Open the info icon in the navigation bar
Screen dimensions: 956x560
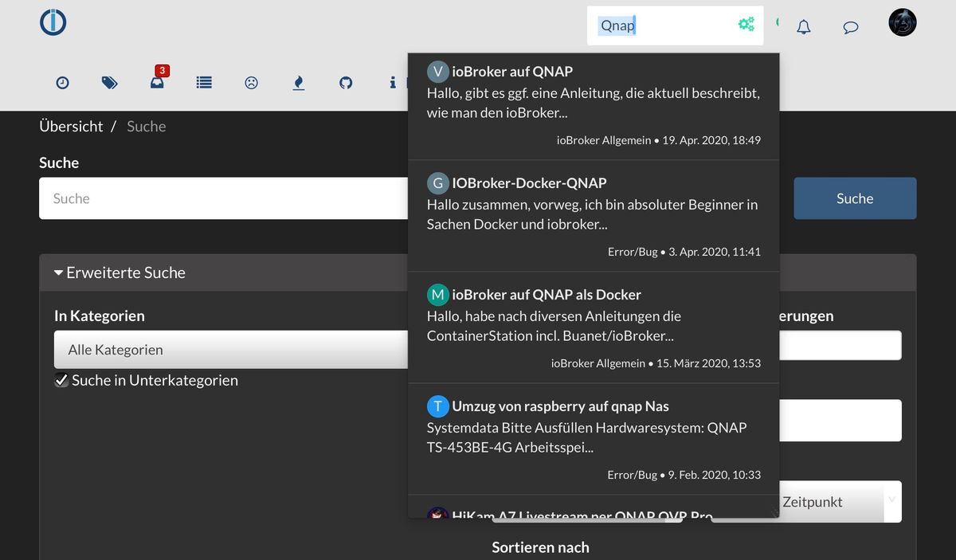coord(393,82)
